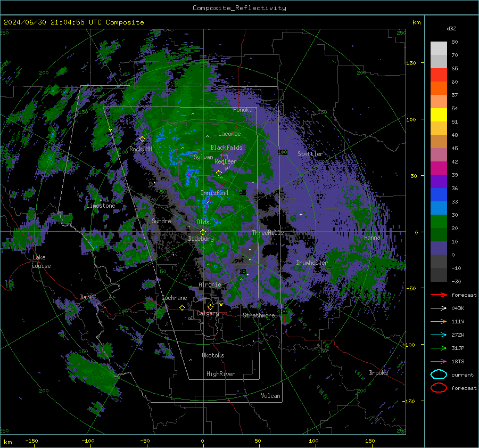Image resolution: width=479 pixels, height=448 pixels.
Task: Select the yellow 51-54 dBZ color swatch
Action: click(x=439, y=115)
